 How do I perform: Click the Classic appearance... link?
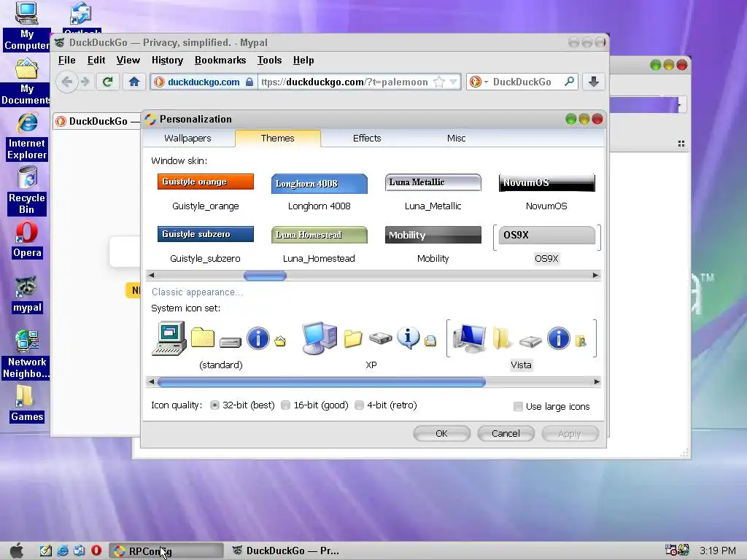pyautogui.click(x=197, y=292)
